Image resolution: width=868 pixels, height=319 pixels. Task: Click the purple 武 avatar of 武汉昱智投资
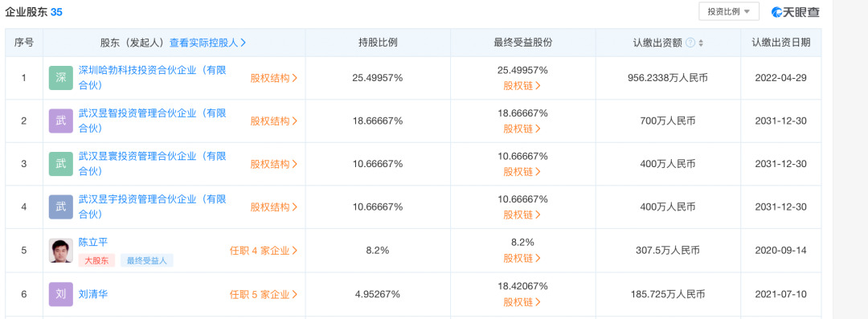click(61, 121)
